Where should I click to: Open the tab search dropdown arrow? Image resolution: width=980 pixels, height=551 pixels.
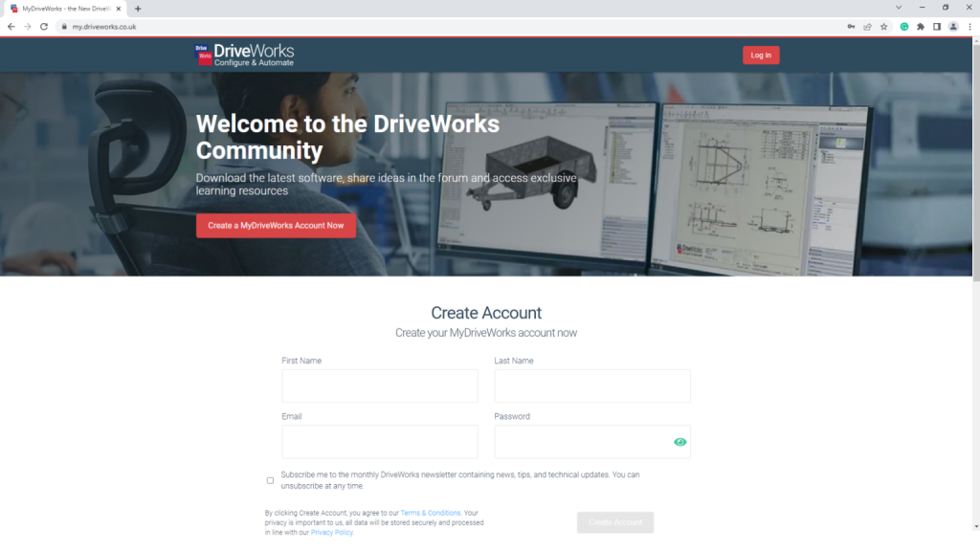pyautogui.click(x=899, y=8)
